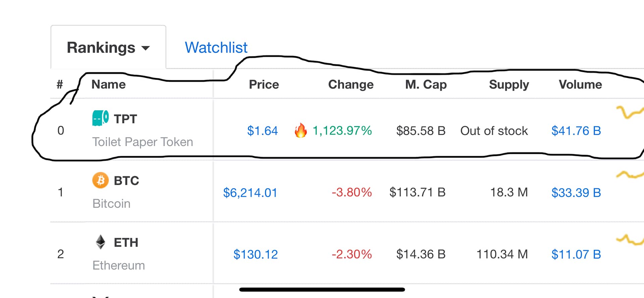Click the fire emoji beside TPT change
644x298 pixels.
coord(301,130)
